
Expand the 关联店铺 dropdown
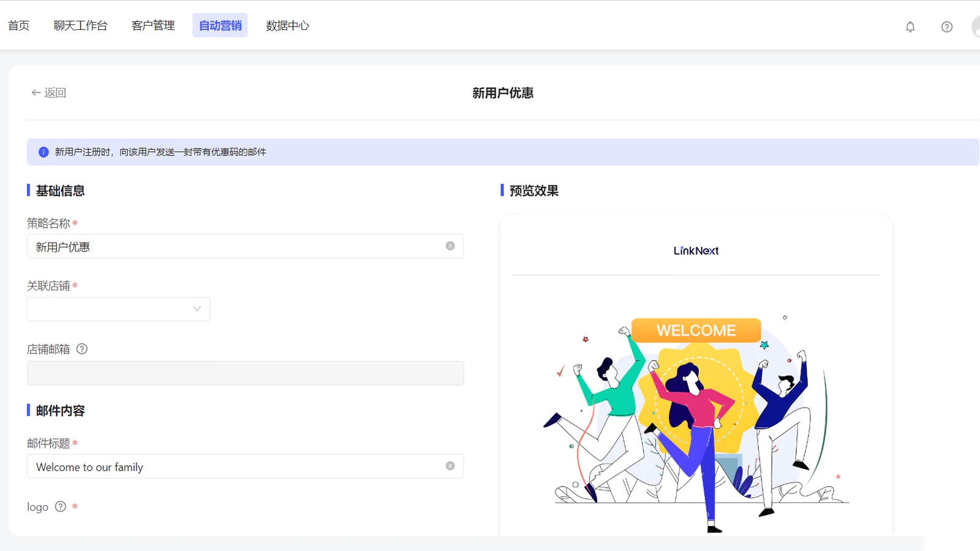point(118,309)
